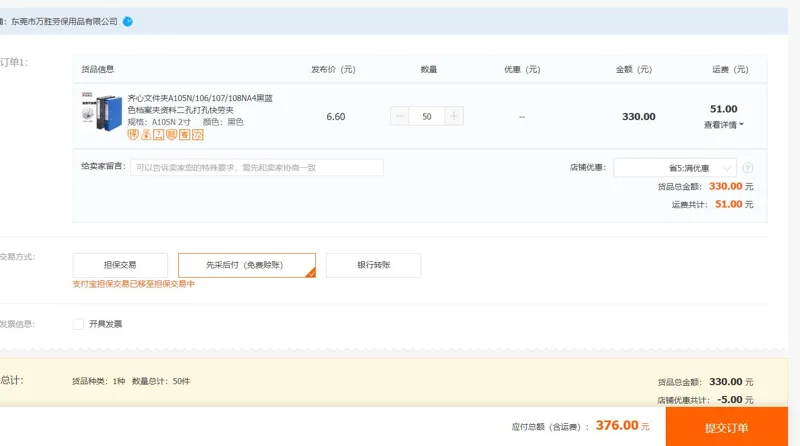Click the 货品信息 column header

pos(97,69)
